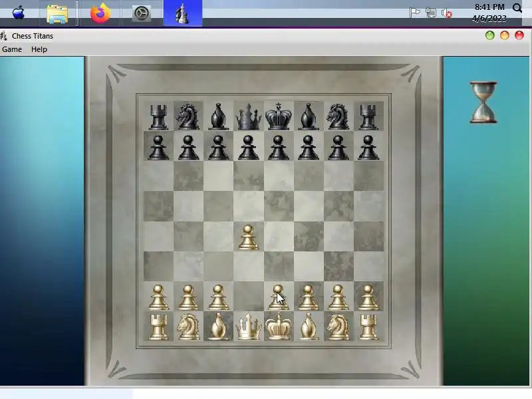The width and height of the screenshot is (532, 399).
Task: Click the Chess Titans title bar icon
Action: click(3, 35)
